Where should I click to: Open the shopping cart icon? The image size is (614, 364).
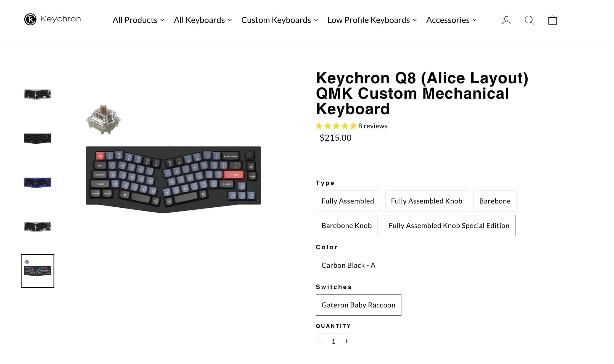tap(552, 20)
